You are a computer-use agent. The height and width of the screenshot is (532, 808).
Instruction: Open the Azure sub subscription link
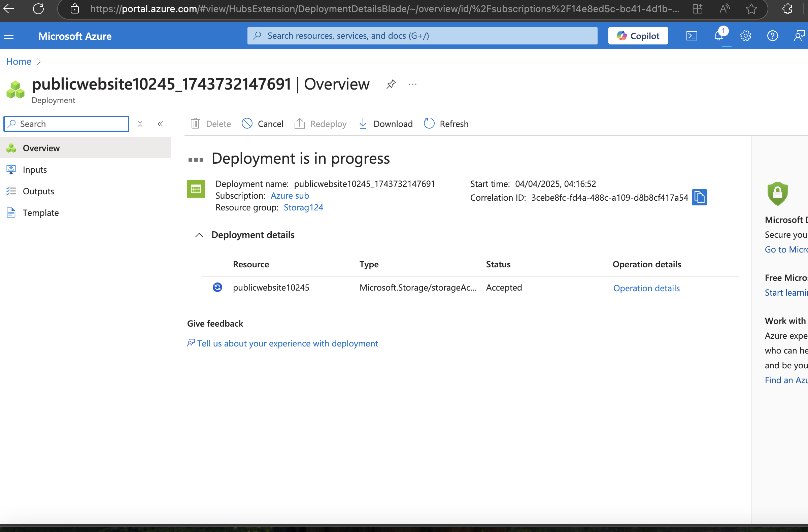tap(290, 196)
